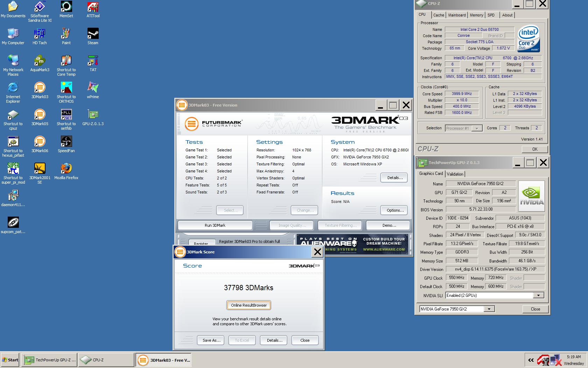Screen dimensions: 588x368
Task: Switch to the Validation tab in GPU-Z
Action: (455, 174)
